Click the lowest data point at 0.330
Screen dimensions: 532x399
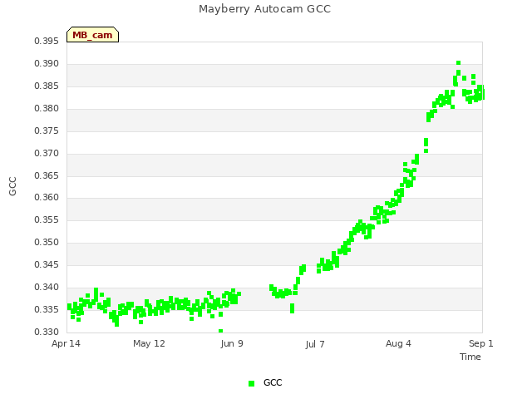click(x=220, y=331)
